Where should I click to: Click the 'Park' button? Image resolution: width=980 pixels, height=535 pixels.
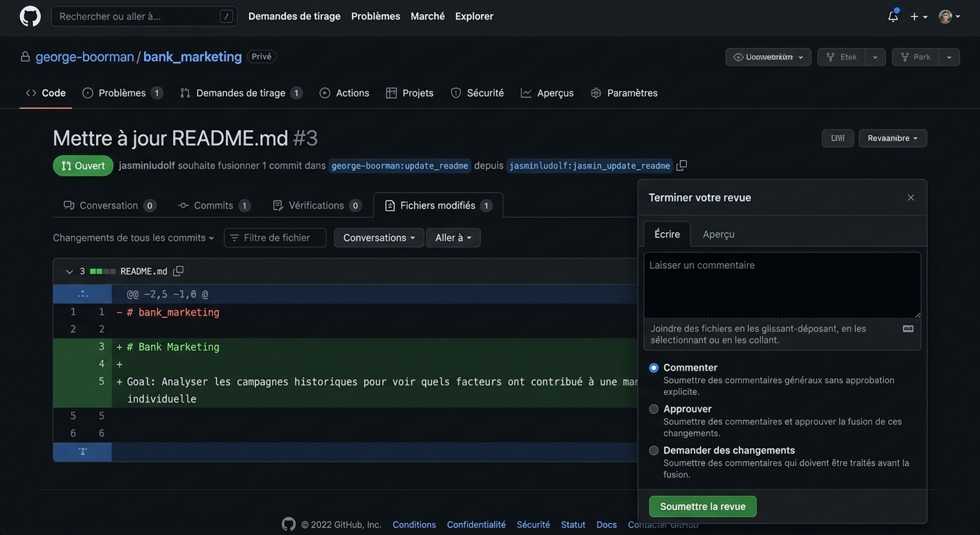(x=915, y=57)
